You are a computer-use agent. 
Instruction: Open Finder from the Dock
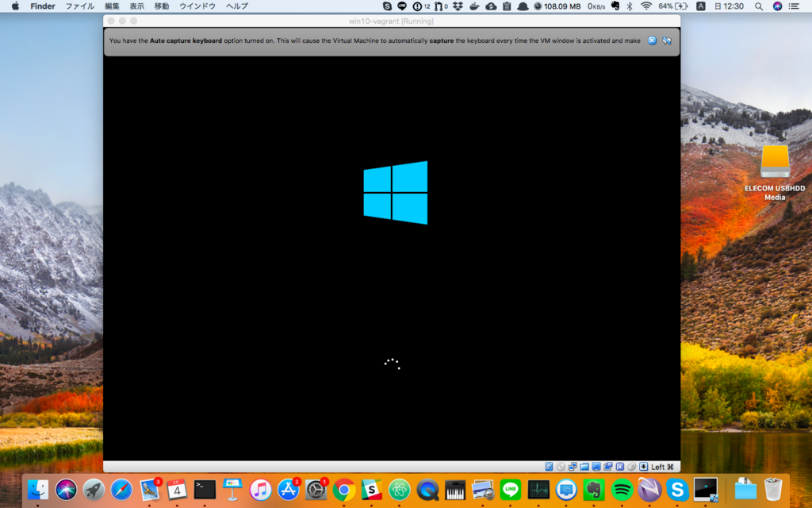[x=38, y=489]
